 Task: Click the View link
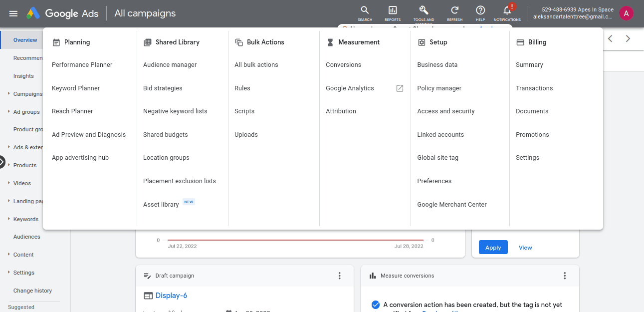[x=525, y=248]
